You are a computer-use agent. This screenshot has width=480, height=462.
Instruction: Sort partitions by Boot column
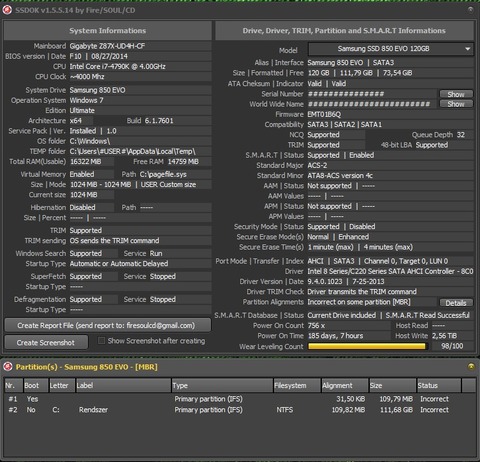[x=36, y=386]
